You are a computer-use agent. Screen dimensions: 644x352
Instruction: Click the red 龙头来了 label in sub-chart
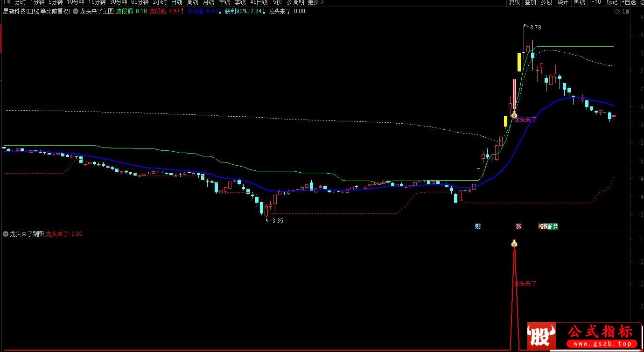(x=525, y=283)
